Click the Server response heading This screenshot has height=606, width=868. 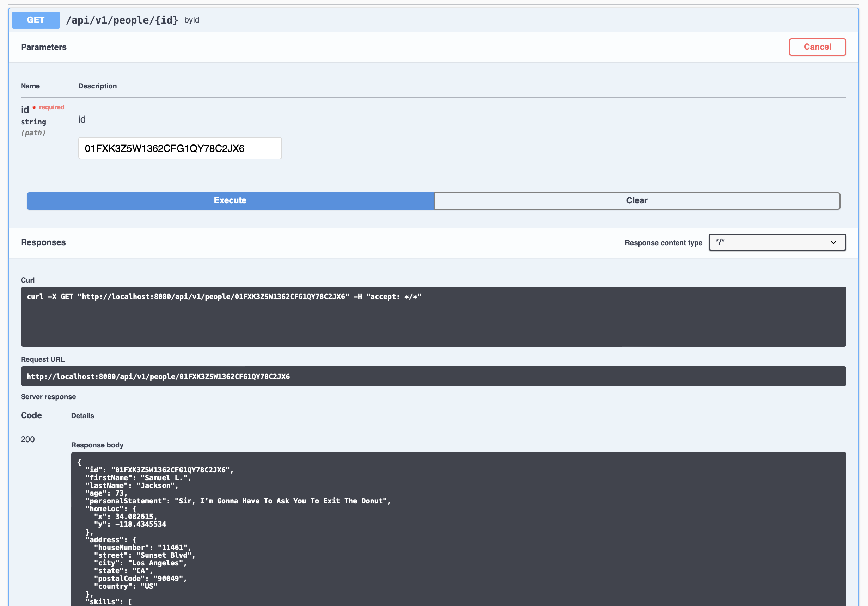point(48,397)
